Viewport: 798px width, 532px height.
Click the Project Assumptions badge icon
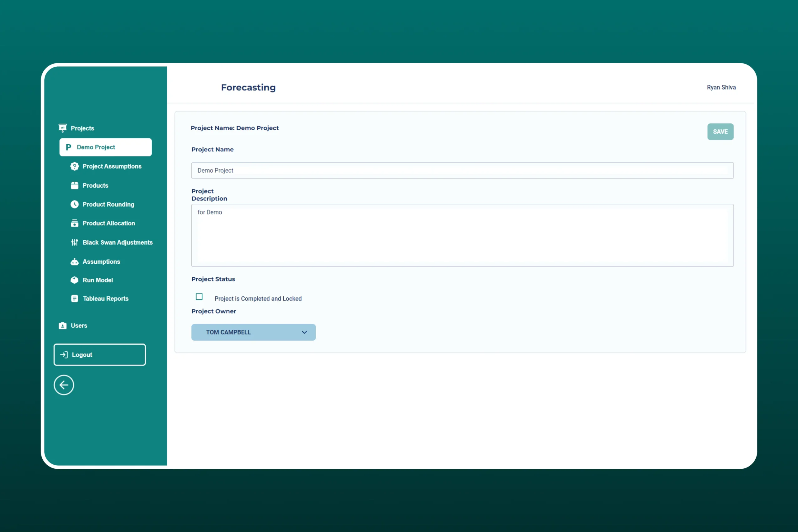coord(74,166)
